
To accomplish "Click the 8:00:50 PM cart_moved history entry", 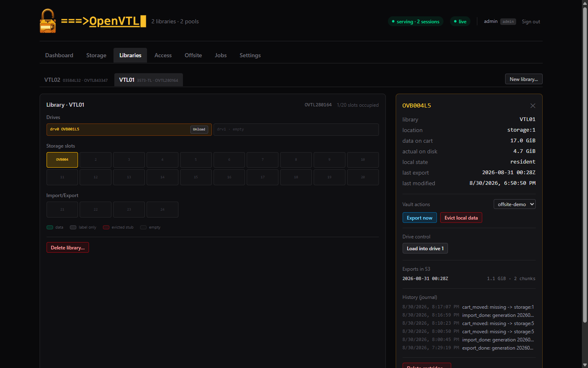I will [x=469, y=332].
